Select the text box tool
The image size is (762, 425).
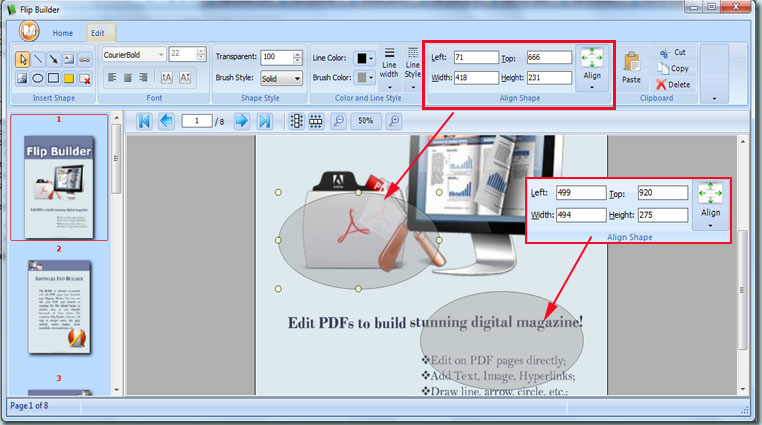pos(69,59)
